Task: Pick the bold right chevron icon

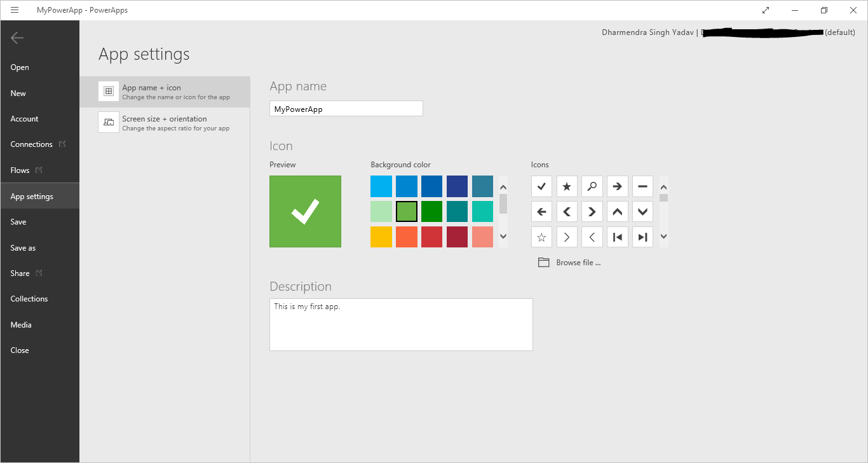Action: [592, 212]
